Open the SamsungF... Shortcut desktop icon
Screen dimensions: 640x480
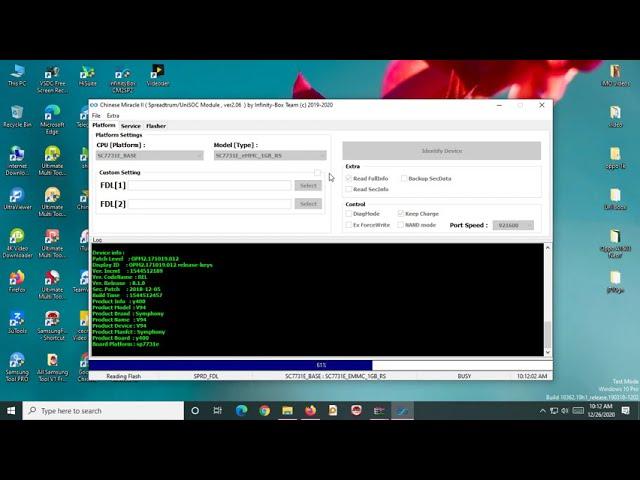[x=52, y=326]
